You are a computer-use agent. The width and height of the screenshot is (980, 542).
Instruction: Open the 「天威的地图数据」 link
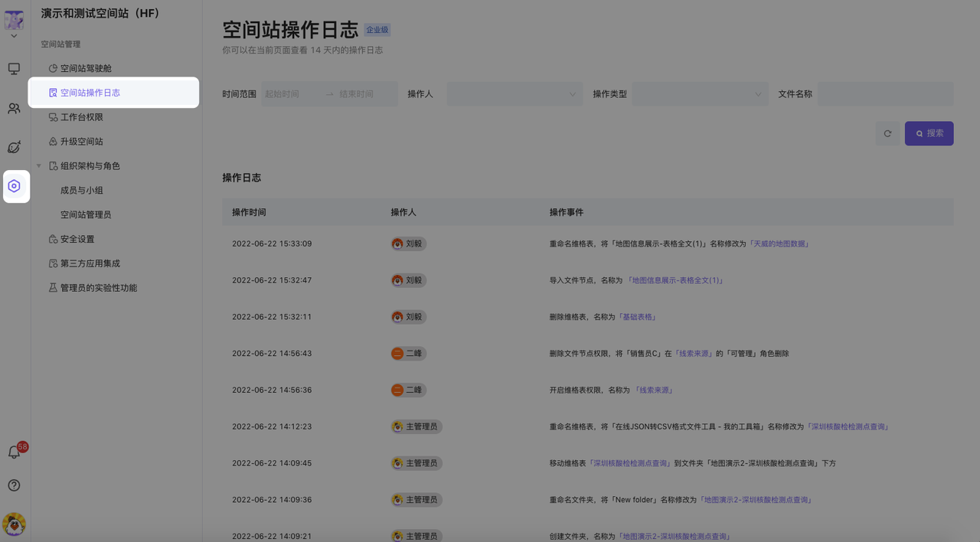coord(779,244)
